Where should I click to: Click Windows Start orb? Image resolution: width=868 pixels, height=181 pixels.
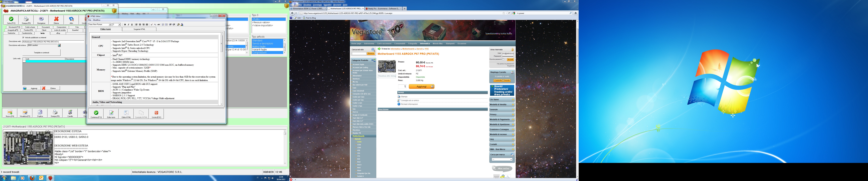tap(4, 178)
